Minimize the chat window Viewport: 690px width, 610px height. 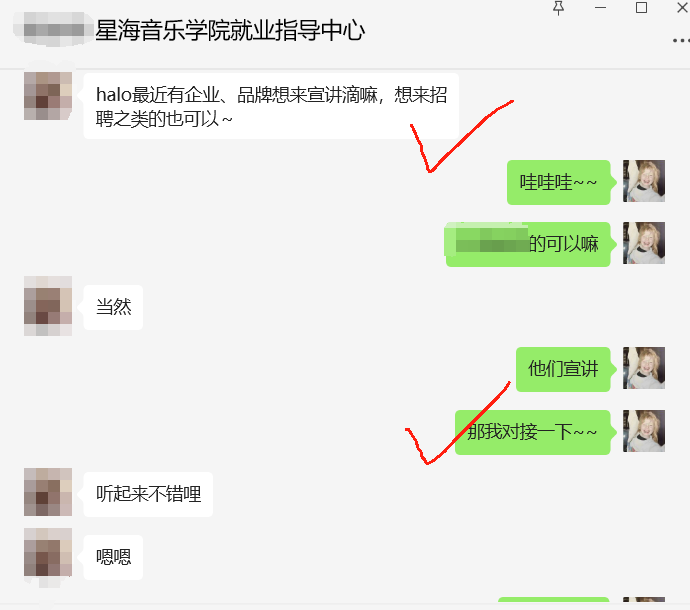click(600, 8)
